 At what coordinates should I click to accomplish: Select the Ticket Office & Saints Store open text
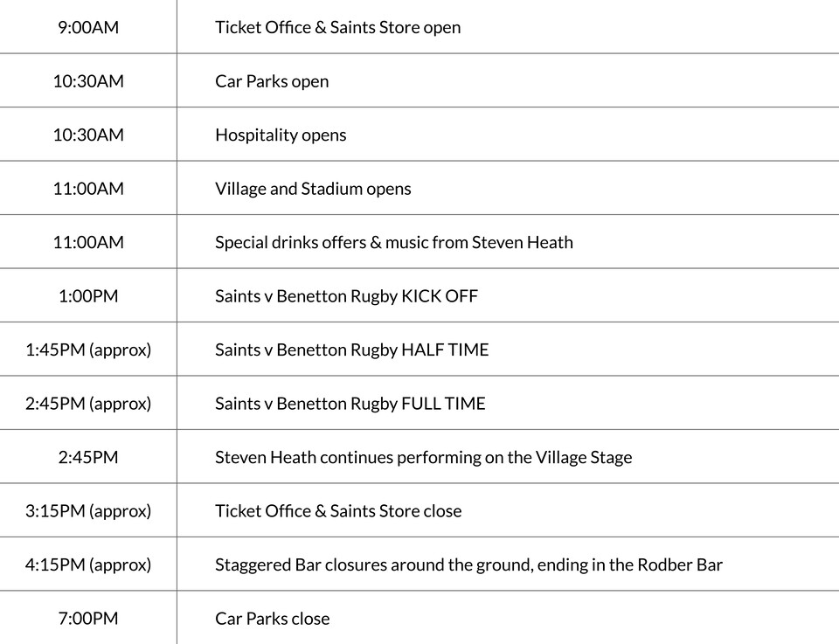(x=337, y=27)
